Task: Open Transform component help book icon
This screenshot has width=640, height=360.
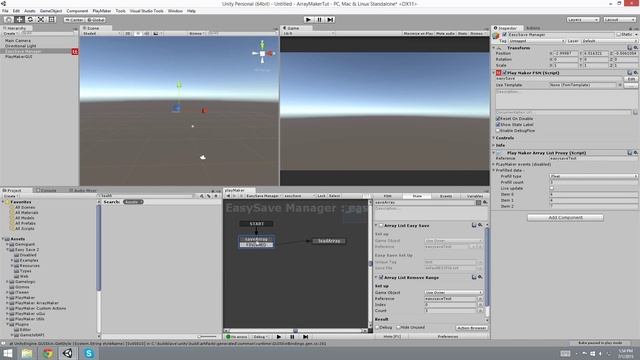Action: coord(629,48)
